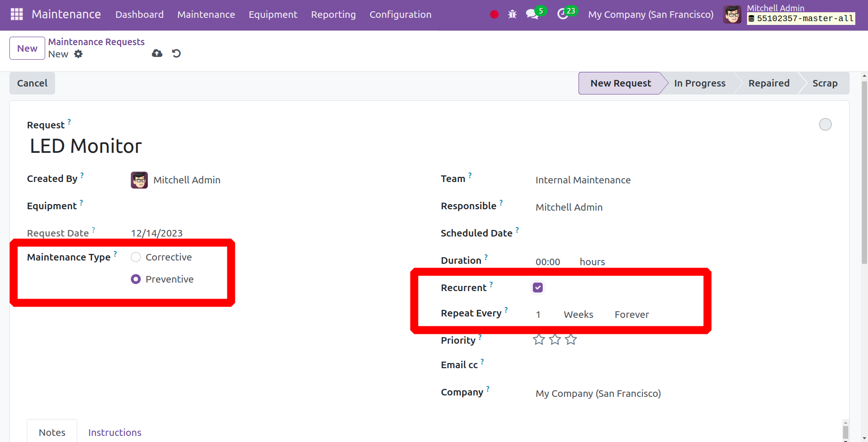This screenshot has height=442, width=868.
Task: Save record with the cloud upload icon
Action: pos(157,53)
